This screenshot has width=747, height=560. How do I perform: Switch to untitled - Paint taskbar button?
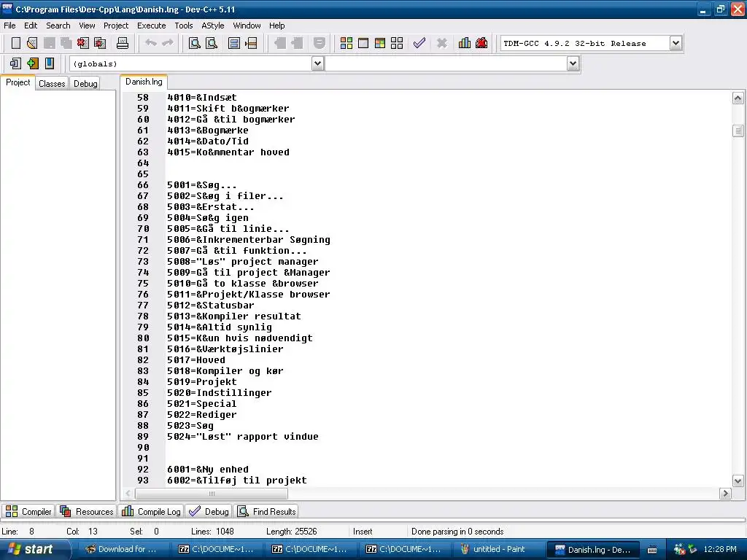(x=498, y=549)
